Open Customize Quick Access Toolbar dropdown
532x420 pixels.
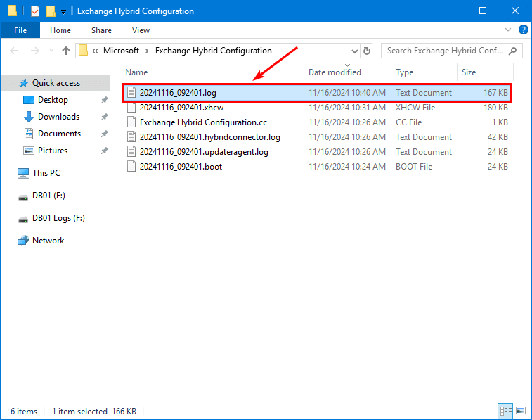[63, 11]
